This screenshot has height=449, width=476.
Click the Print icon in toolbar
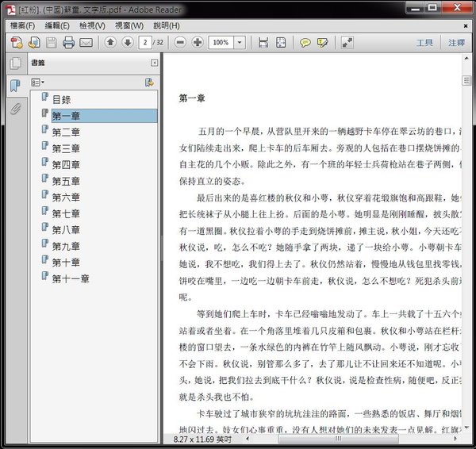click(69, 42)
